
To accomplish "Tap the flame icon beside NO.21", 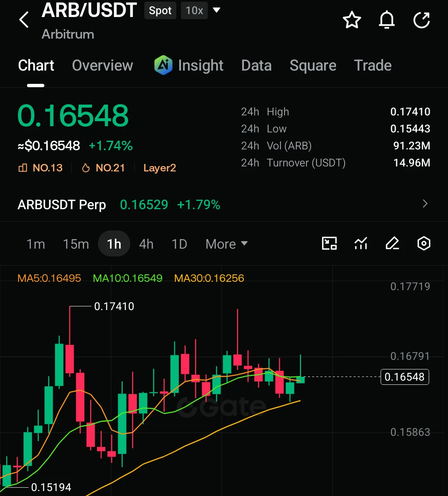I will coord(86,168).
